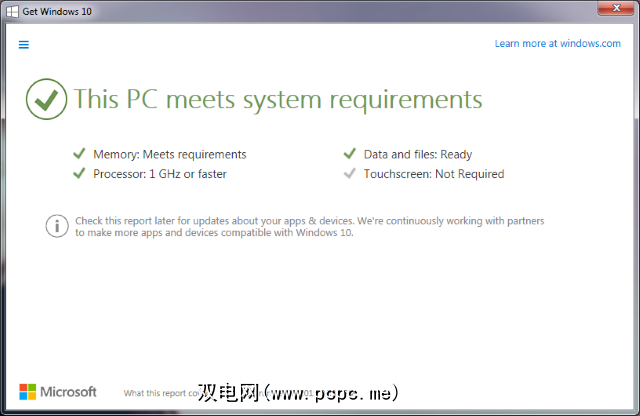Click the Data and files: Ready text

pyautogui.click(x=418, y=154)
